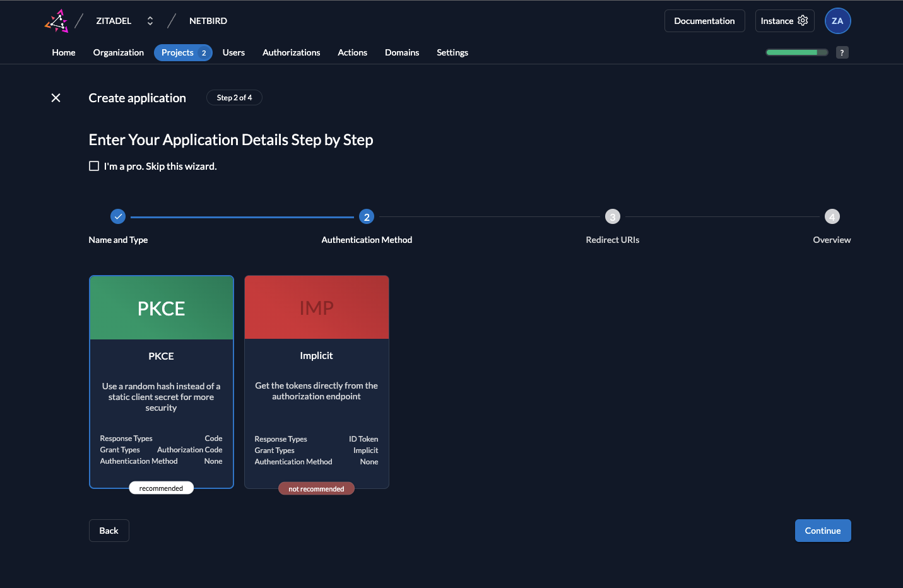Open the Documentation page

(x=704, y=20)
